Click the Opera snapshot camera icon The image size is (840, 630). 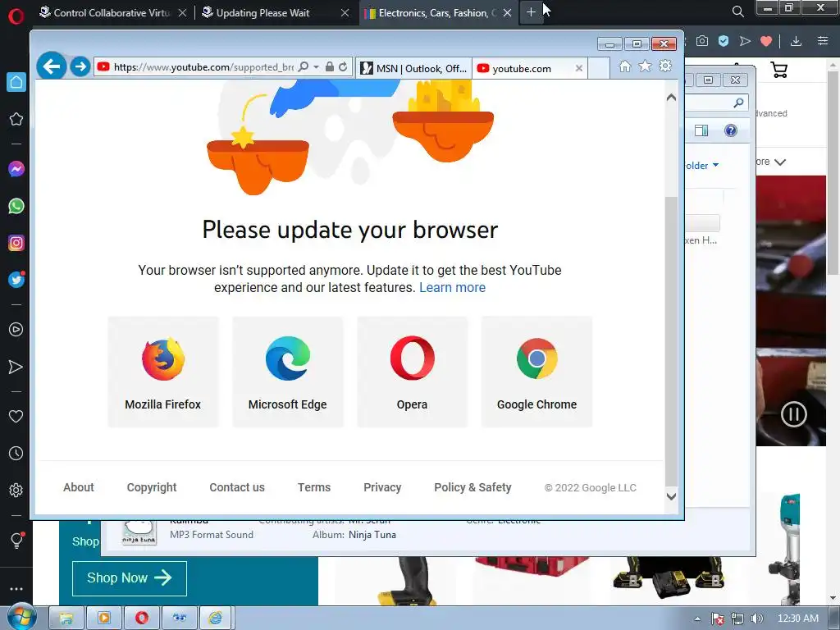702,41
